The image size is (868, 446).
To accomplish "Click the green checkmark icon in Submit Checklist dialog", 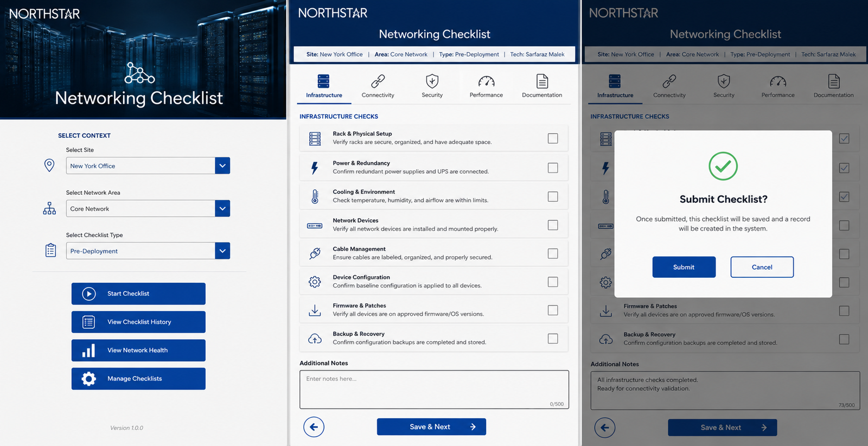I will [723, 166].
